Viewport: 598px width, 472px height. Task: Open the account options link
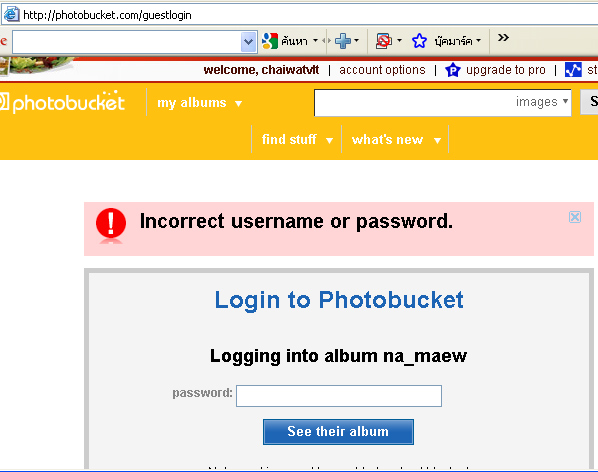click(382, 70)
